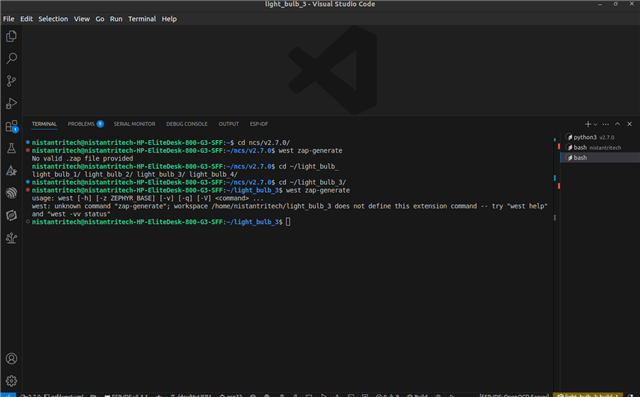The image size is (640, 397).
Task: Open the terminal panel more actions ellipsis
Action: tap(606, 124)
